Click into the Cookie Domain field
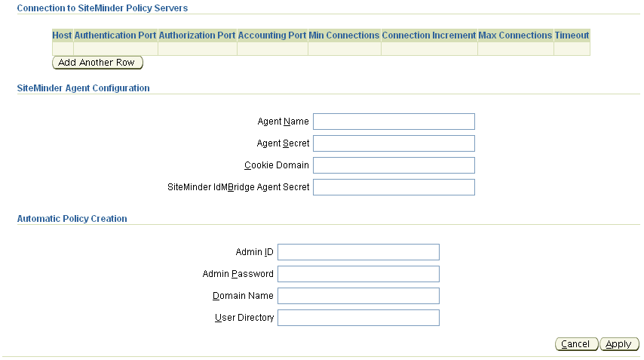644x360 pixels. click(394, 165)
